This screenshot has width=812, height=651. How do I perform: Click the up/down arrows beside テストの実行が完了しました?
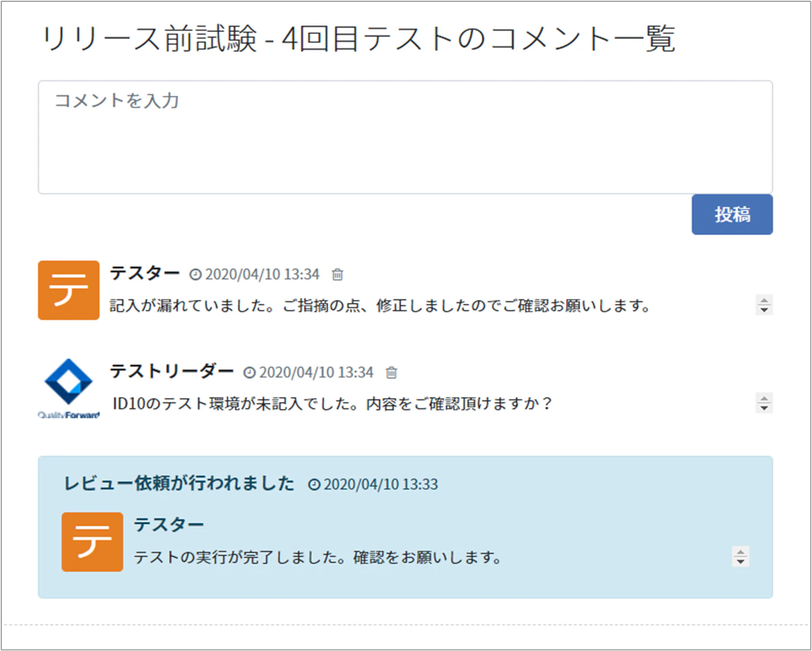pos(740,556)
